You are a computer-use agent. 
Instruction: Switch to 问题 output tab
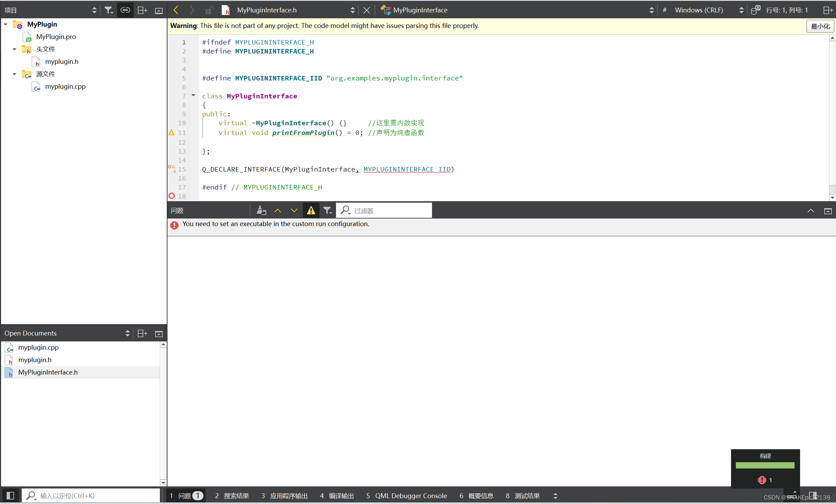(186, 496)
